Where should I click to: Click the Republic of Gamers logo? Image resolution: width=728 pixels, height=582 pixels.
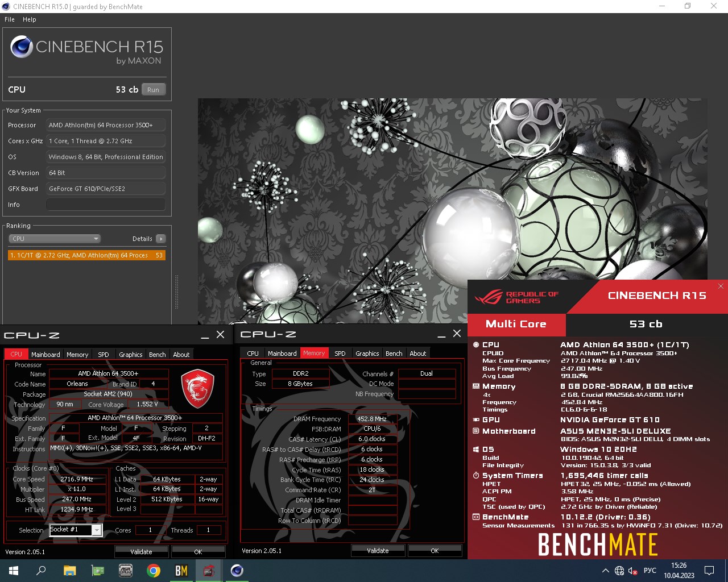click(x=516, y=297)
